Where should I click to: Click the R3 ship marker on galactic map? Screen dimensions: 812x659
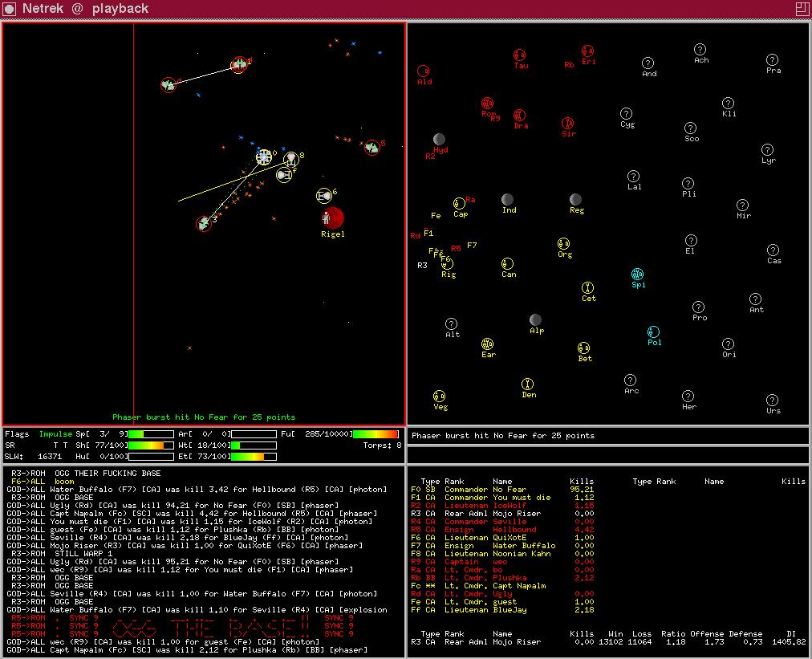422,265
